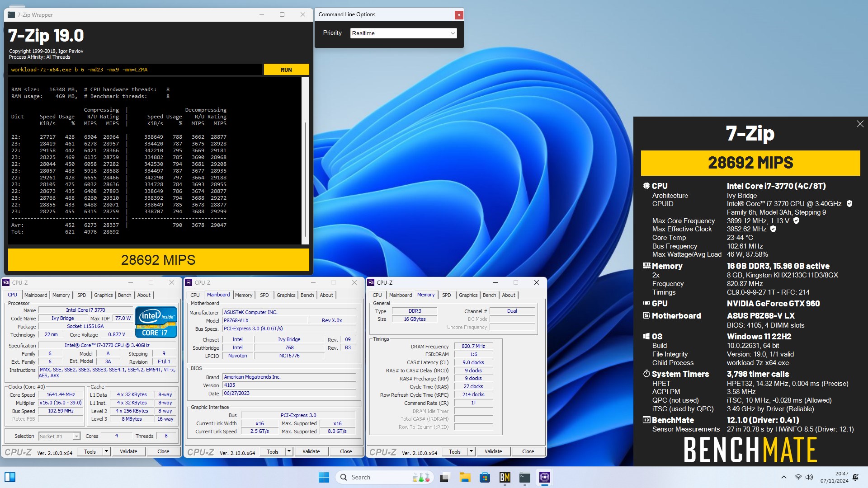Open the Widgets button on the taskbar
Image resolution: width=868 pixels, height=488 pixels.
(x=9, y=477)
